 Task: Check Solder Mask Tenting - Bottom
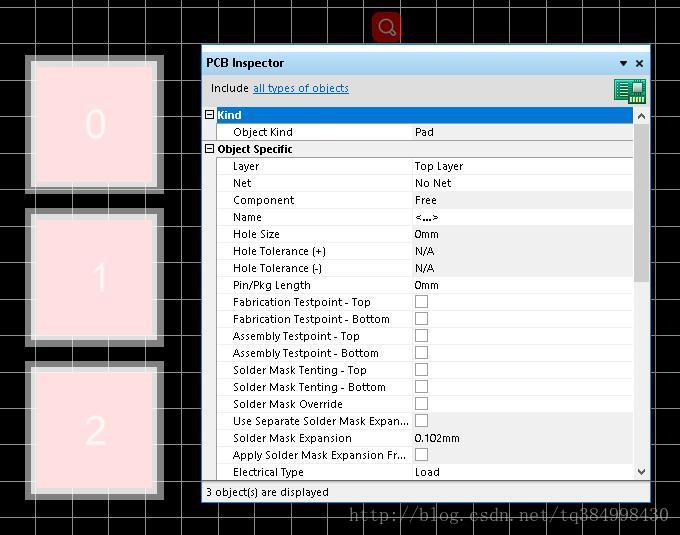(421, 387)
